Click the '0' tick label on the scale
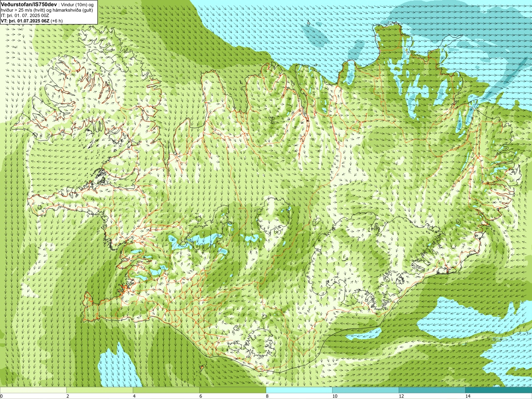Viewport: 532px width, 399px height. (x=1, y=396)
